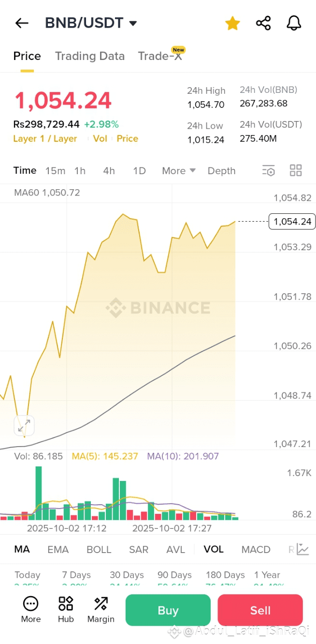
Task: Open the More icon in bottom bar
Action: pos(31,610)
